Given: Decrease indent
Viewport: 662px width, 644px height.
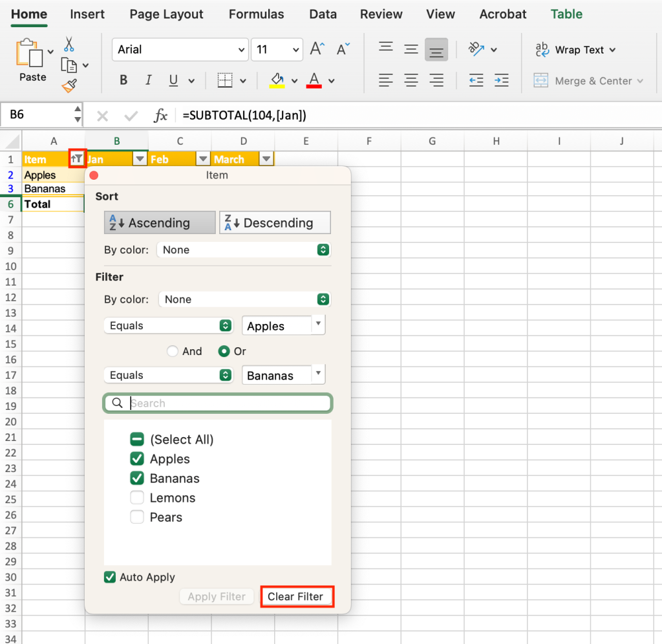Looking at the screenshot, I should click(x=476, y=80).
